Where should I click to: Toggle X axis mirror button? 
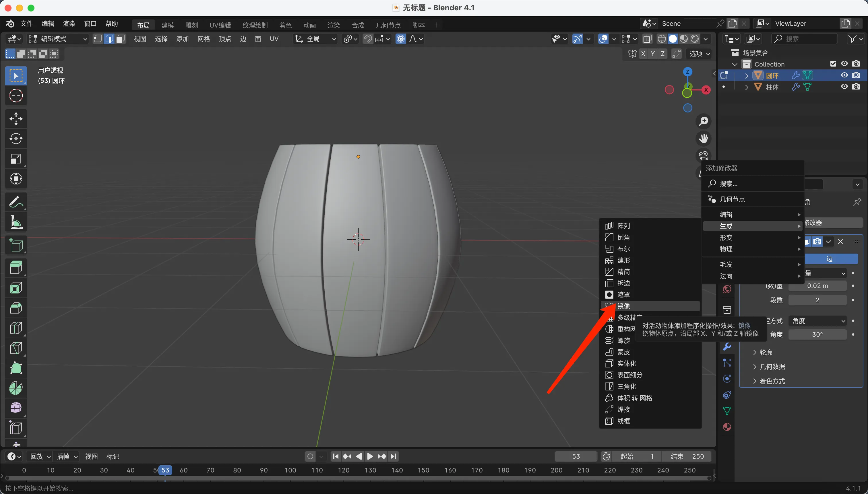click(643, 54)
